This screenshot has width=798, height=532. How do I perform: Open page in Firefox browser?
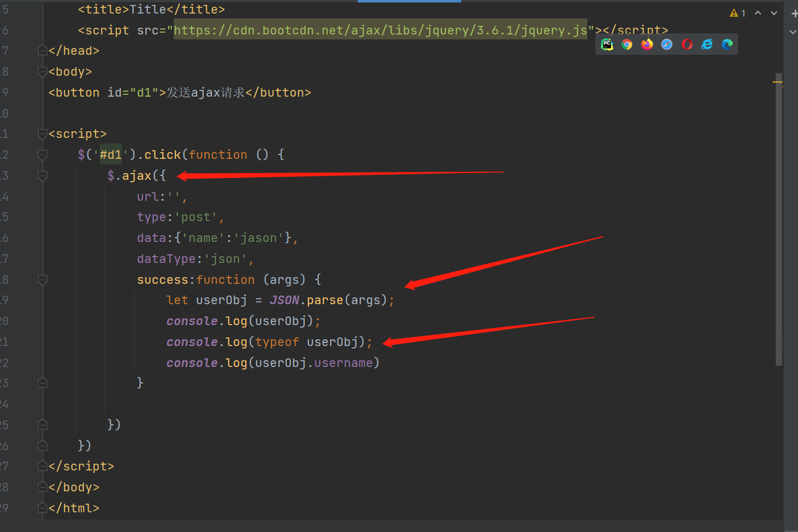pos(647,44)
